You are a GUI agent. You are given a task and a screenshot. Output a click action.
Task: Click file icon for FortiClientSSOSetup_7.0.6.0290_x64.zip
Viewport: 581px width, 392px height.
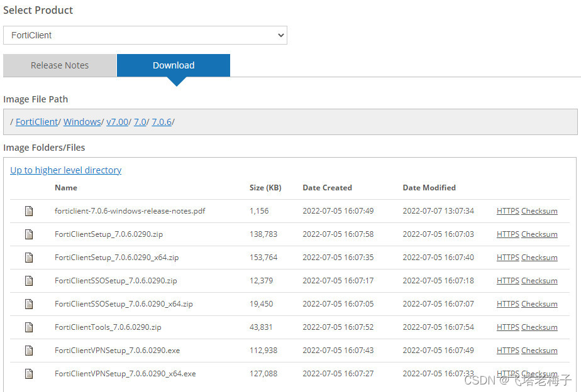(x=29, y=304)
